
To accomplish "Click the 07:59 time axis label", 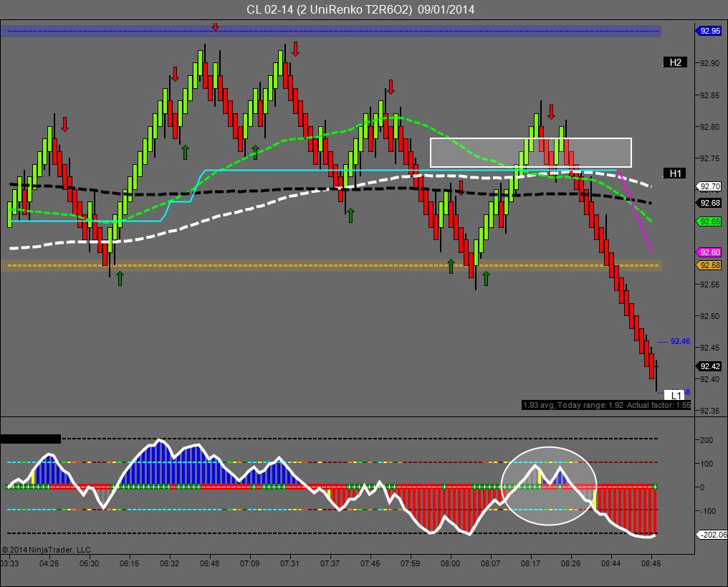I will (411, 563).
